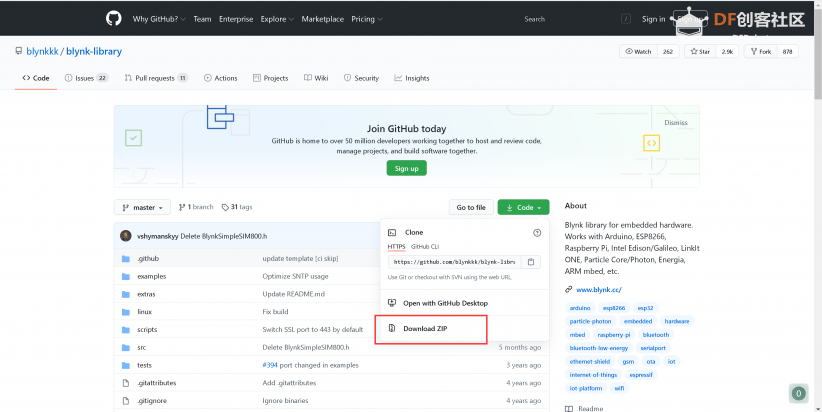Image resolution: width=822 pixels, height=412 pixels.
Task: Click the Watch button
Action: pyautogui.click(x=639, y=51)
